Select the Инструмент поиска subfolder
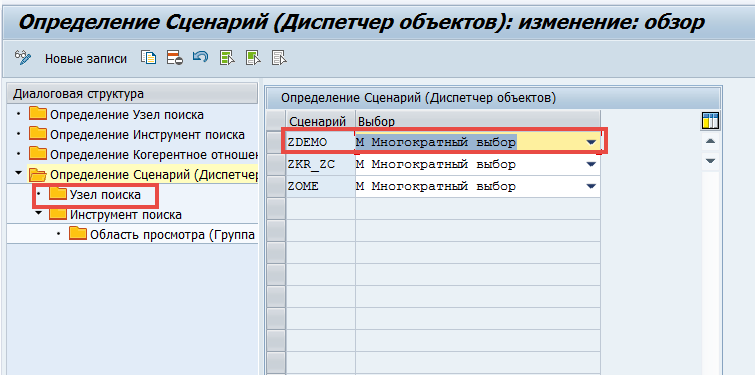The image size is (755, 375). (116, 214)
